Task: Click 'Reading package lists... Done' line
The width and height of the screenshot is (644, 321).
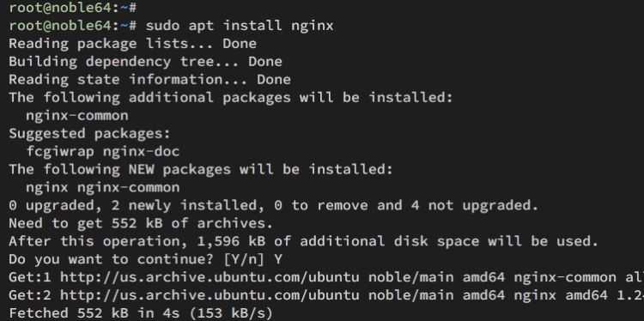Action: tap(132, 44)
